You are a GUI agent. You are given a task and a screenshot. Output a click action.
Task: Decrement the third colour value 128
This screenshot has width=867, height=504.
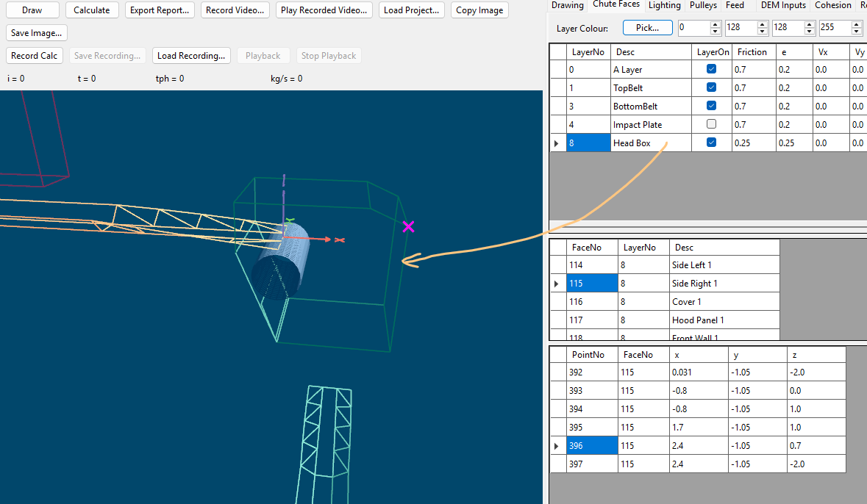tap(810, 31)
